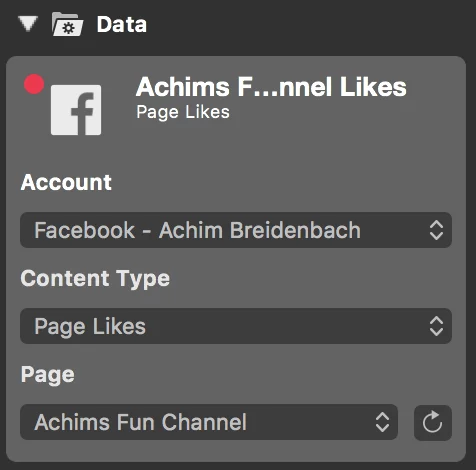The height and width of the screenshot is (470, 476).
Task: Click Account dropdown stepper arrows
Action: pyautogui.click(x=436, y=230)
